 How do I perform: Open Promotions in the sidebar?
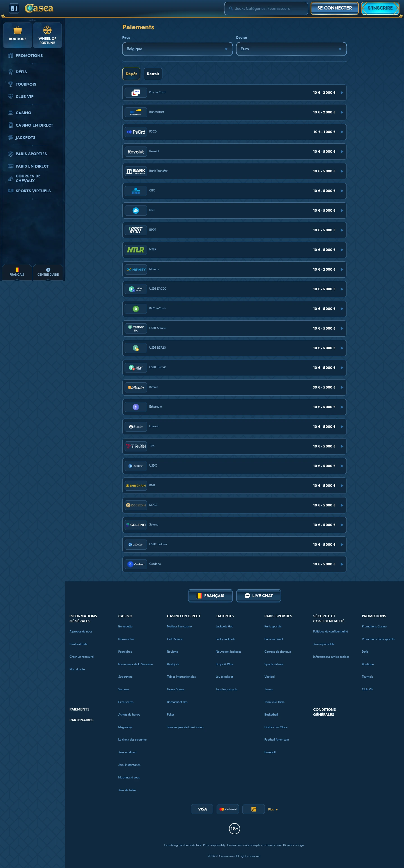(29, 56)
